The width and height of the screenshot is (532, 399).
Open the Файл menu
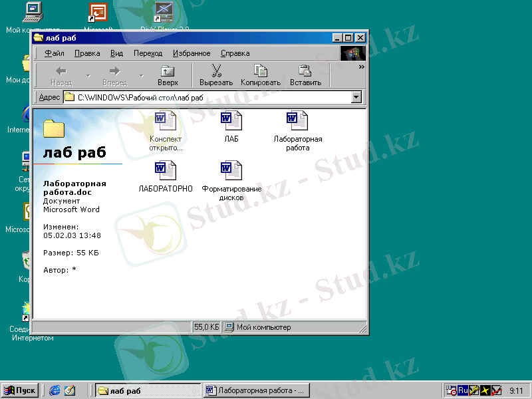pyautogui.click(x=55, y=53)
